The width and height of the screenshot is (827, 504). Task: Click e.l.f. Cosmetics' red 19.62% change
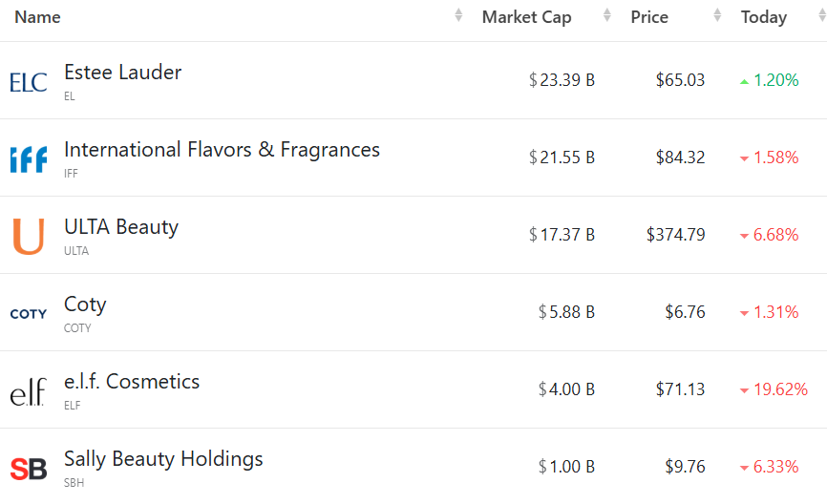coord(780,389)
